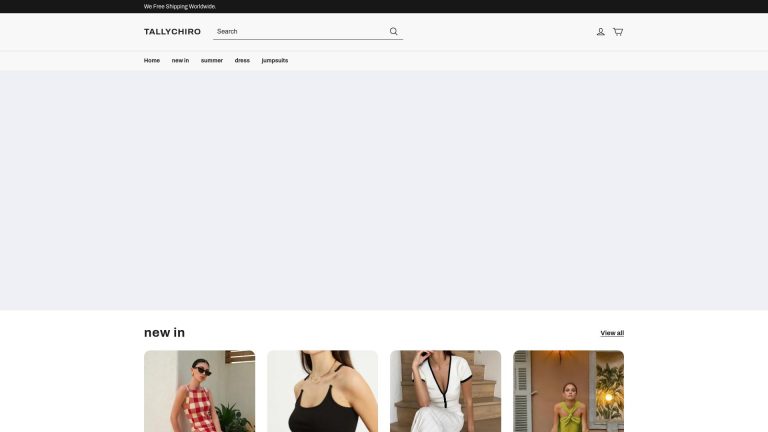Click into the Search input field
768x432 pixels.
300,32
